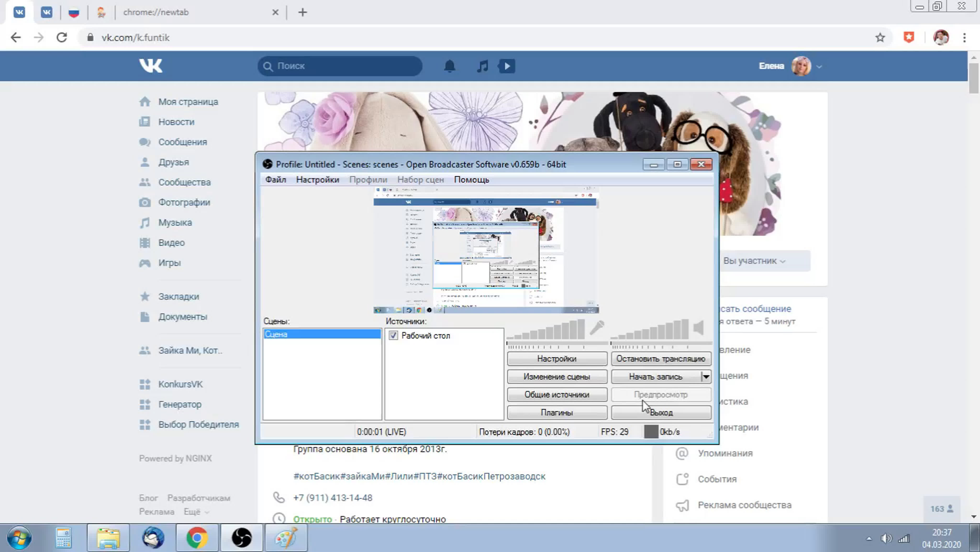Click the volume icon in system tray

click(x=886, y=538)
